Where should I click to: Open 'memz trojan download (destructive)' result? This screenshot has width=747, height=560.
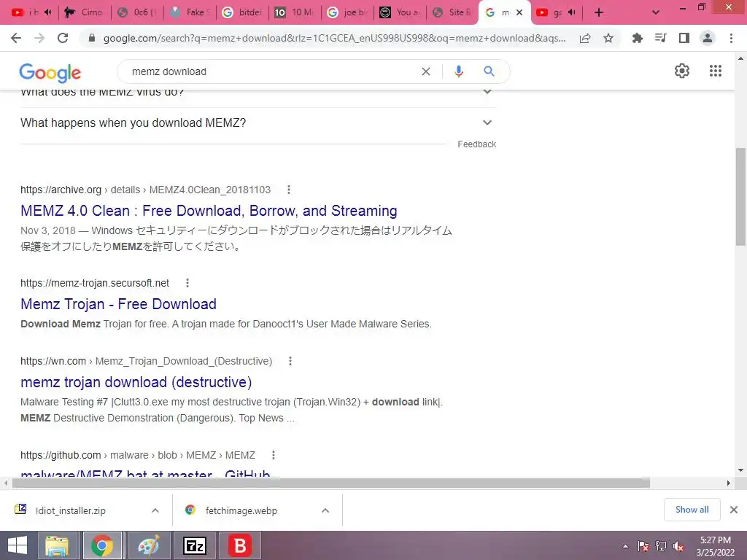(136, 382)
